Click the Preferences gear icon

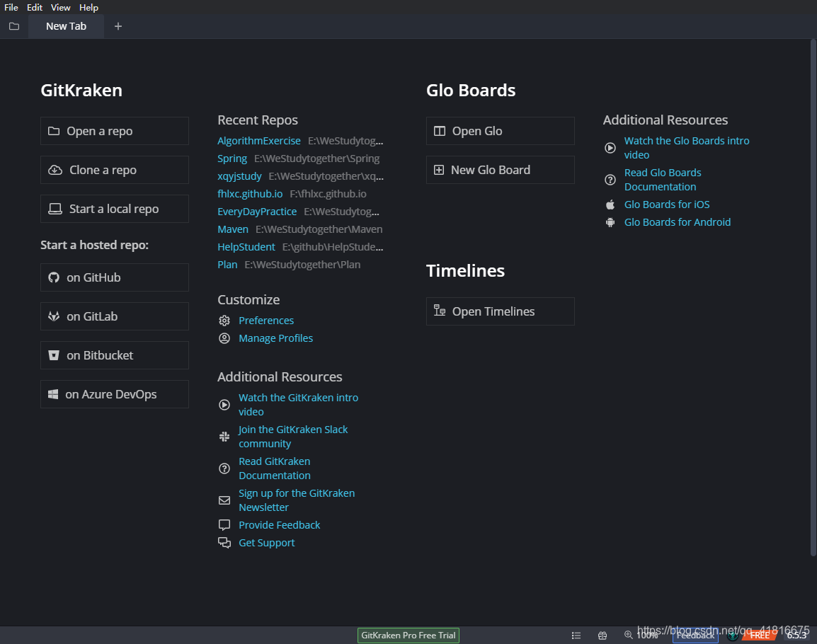click(x=224, y=321)
